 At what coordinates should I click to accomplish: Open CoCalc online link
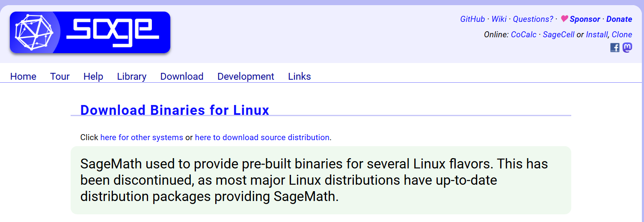pyautogui.click(x=524, y=35)
